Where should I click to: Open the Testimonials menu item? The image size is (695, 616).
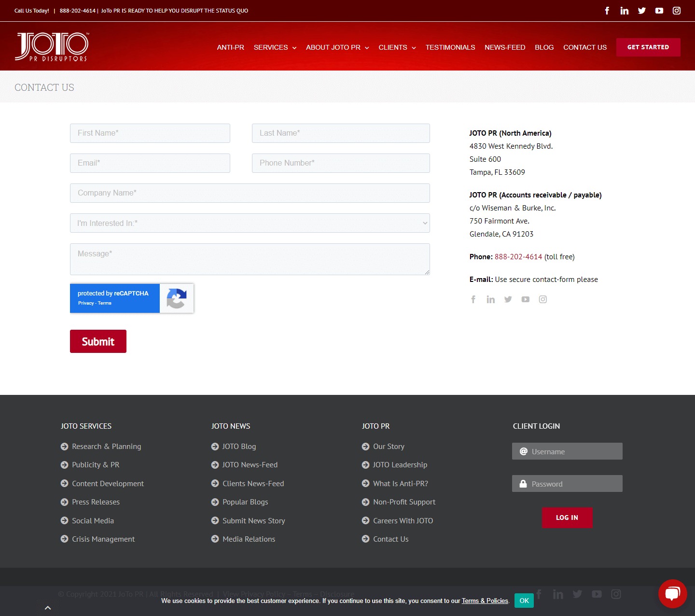pyautogui.click(x=450, y=47)
